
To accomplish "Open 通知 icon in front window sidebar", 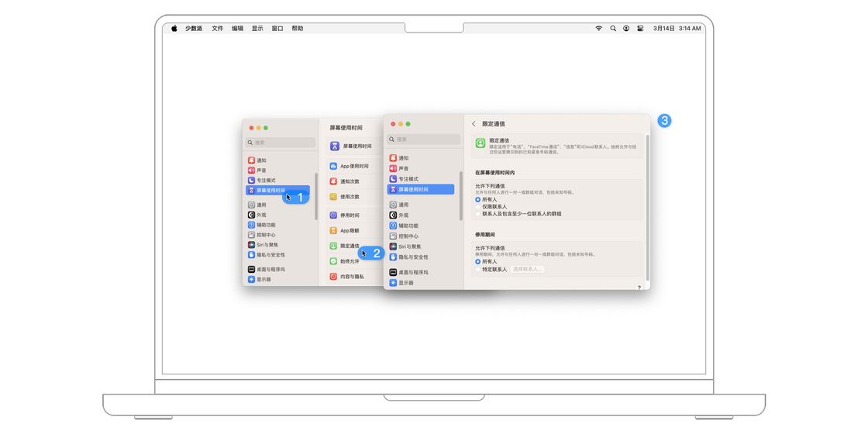I will 393,158.
